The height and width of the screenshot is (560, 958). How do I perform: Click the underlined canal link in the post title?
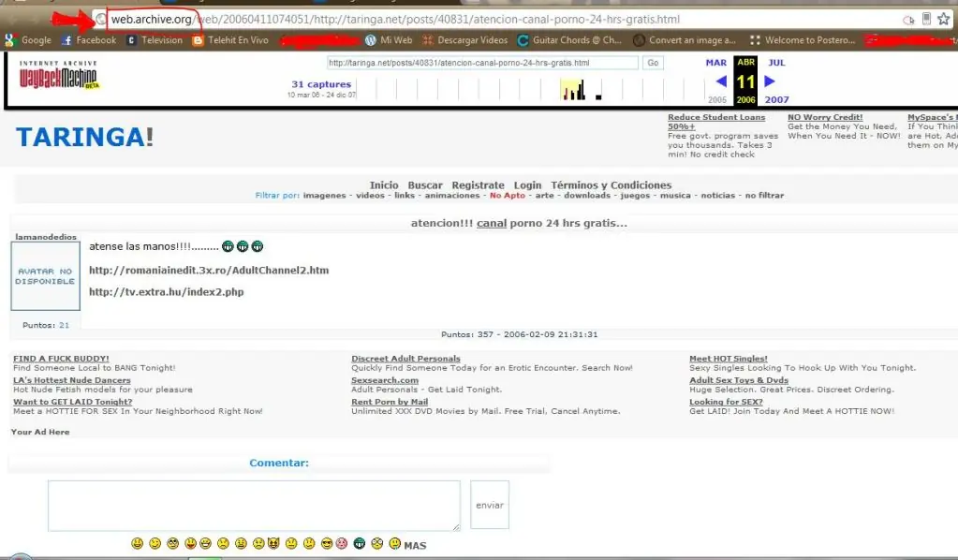coord(492,223)
